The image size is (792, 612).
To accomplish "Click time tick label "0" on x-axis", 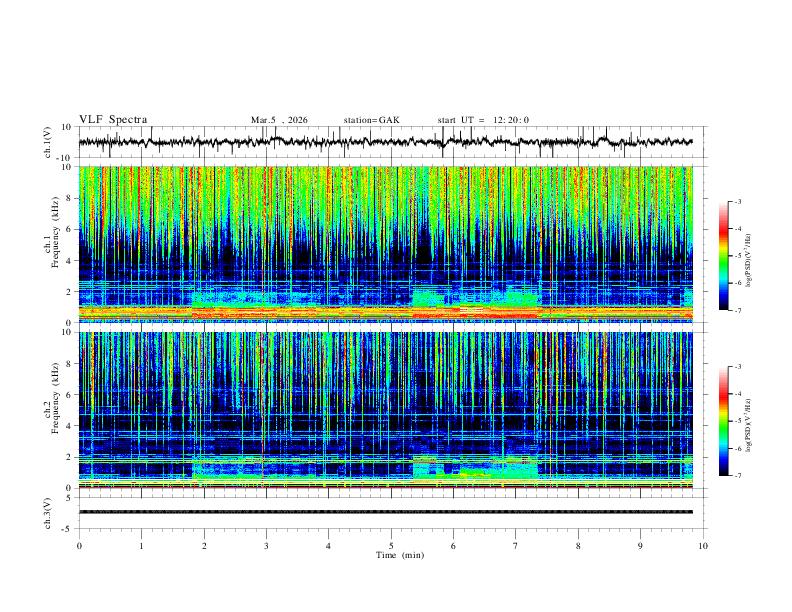I will pos(79,546).
